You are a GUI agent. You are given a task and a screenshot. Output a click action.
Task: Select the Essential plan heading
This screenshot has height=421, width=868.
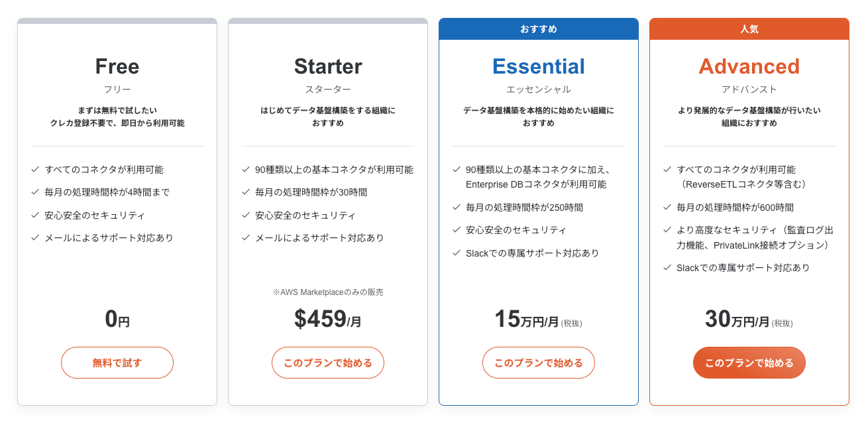tap(538, 65)
